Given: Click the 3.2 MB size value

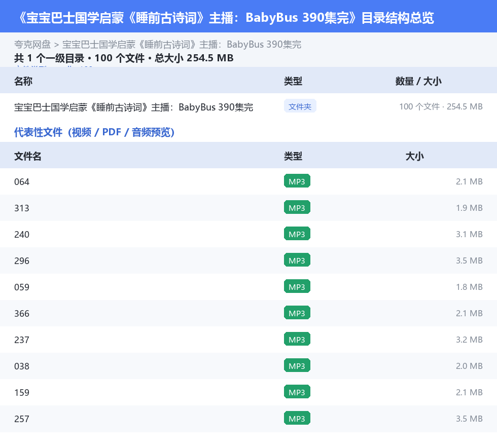Looking at the screenshot, I should click(469, 340).
